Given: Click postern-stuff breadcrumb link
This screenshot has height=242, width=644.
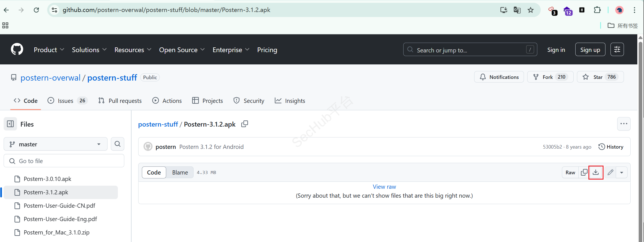Looking at the screenshot, I should [158, 124].
